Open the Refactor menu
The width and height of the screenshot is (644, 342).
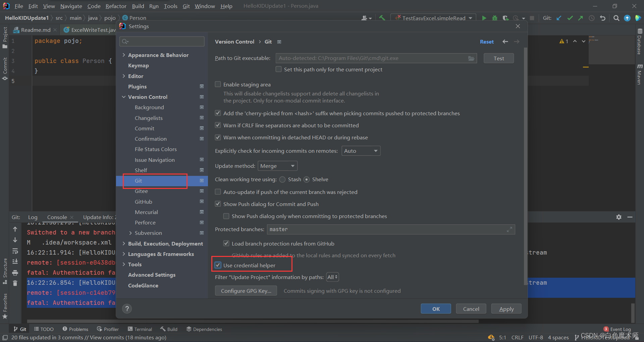(116, 6)
